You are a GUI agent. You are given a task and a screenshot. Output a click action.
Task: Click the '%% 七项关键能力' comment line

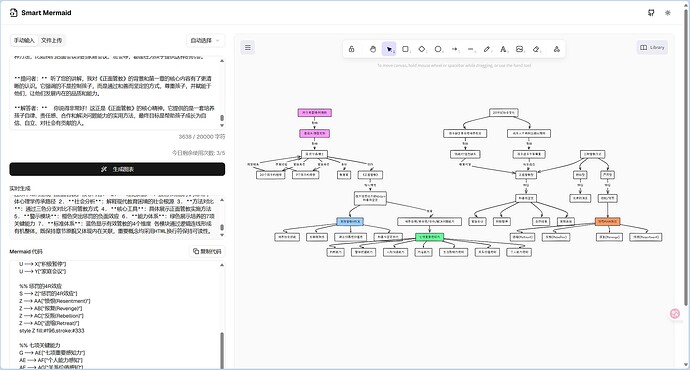[x=40, y=345]
